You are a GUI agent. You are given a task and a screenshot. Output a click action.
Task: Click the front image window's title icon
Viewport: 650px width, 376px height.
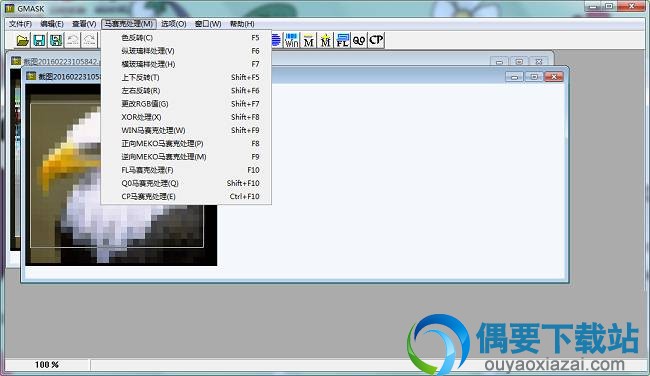pos(31,76)
